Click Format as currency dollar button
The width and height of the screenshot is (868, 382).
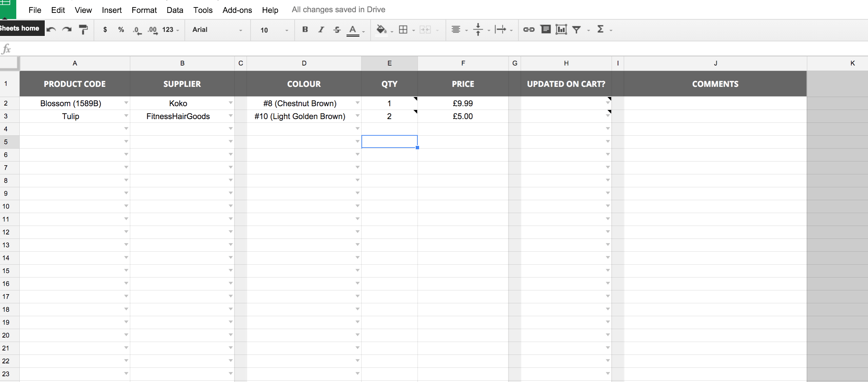(105, 30)
